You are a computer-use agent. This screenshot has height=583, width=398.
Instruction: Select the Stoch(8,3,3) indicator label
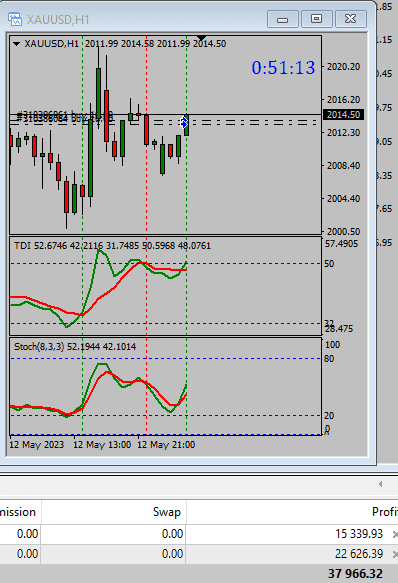pos(75,347)
